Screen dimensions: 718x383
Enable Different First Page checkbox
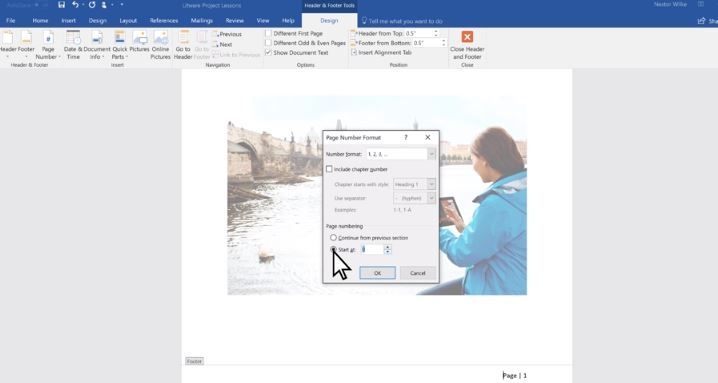click(268, 33)
